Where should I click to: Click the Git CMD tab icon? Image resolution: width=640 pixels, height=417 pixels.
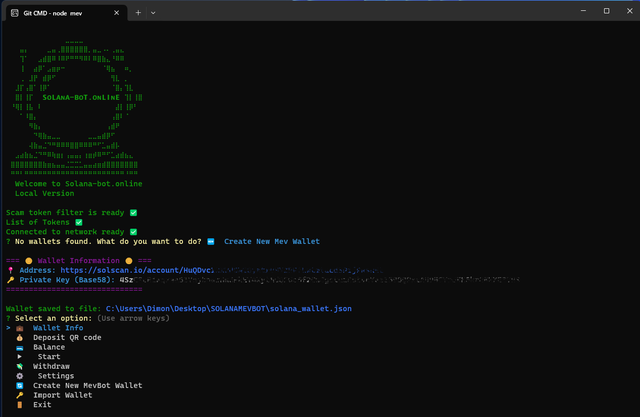(x=15, y=13)
